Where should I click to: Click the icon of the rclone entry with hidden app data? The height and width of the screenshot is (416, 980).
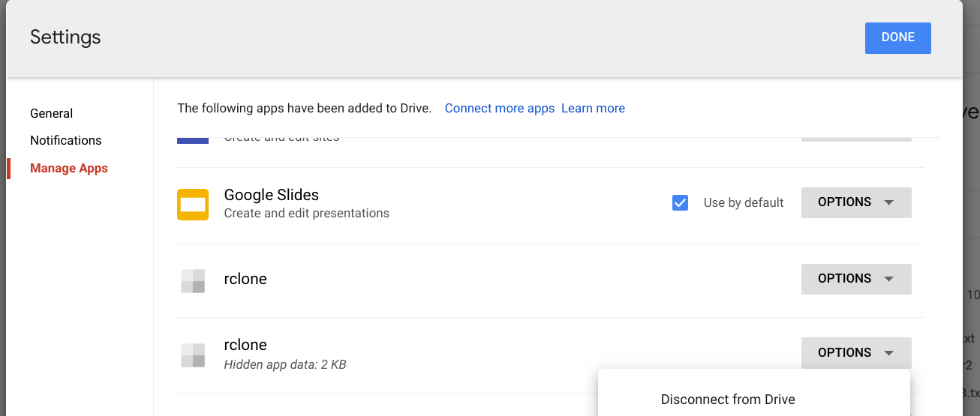[x=193, y=355]
